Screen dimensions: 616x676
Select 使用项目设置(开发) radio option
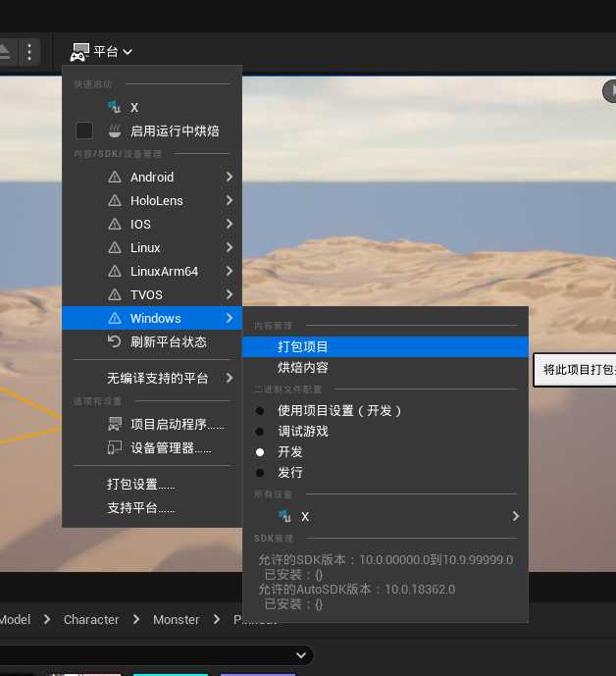(260, 411)
